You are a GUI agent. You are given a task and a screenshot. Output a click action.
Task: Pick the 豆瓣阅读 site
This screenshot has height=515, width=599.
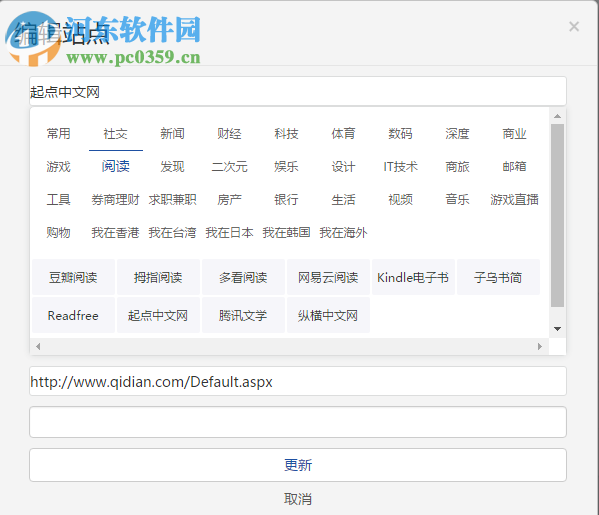tap(73, 277)
